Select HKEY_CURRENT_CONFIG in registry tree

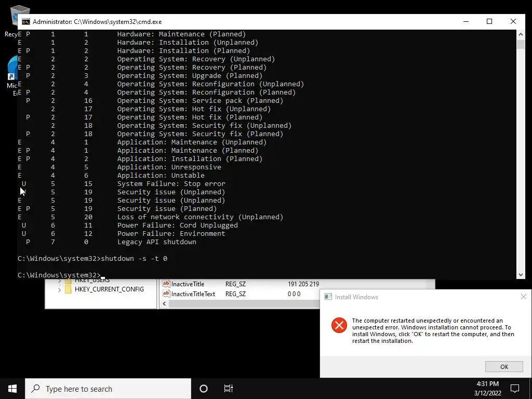pos(109,289)
